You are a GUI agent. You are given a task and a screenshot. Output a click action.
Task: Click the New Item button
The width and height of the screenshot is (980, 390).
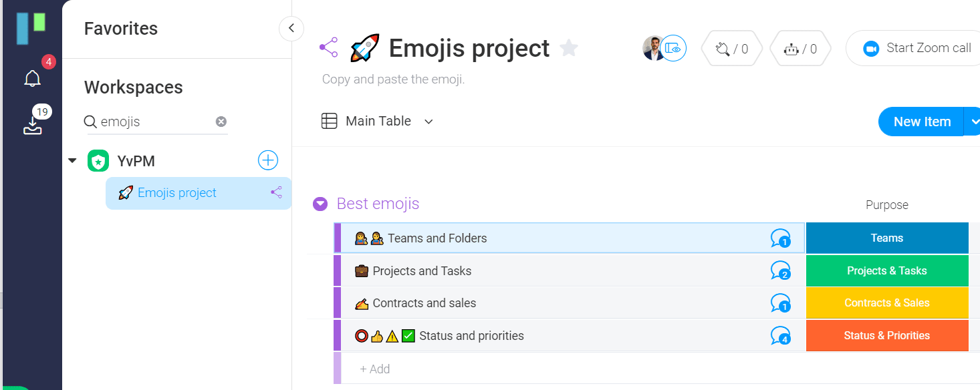tap(922, 121)
